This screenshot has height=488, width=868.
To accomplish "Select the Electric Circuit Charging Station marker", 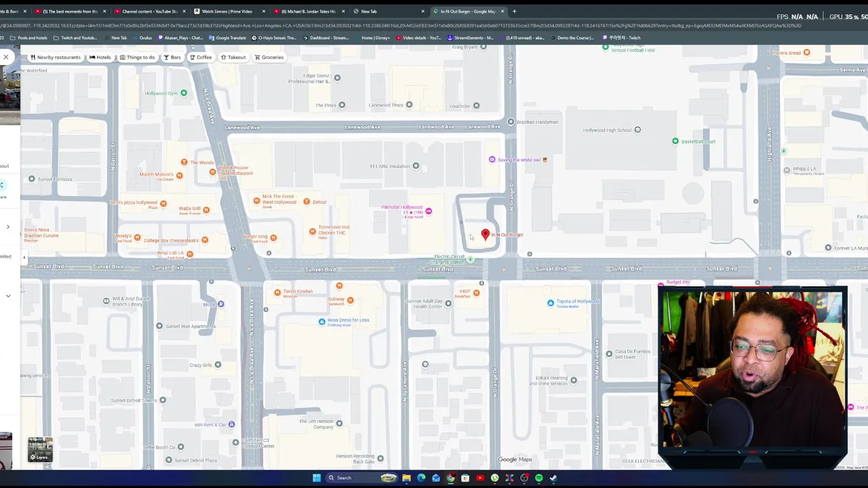I will 471,260.
